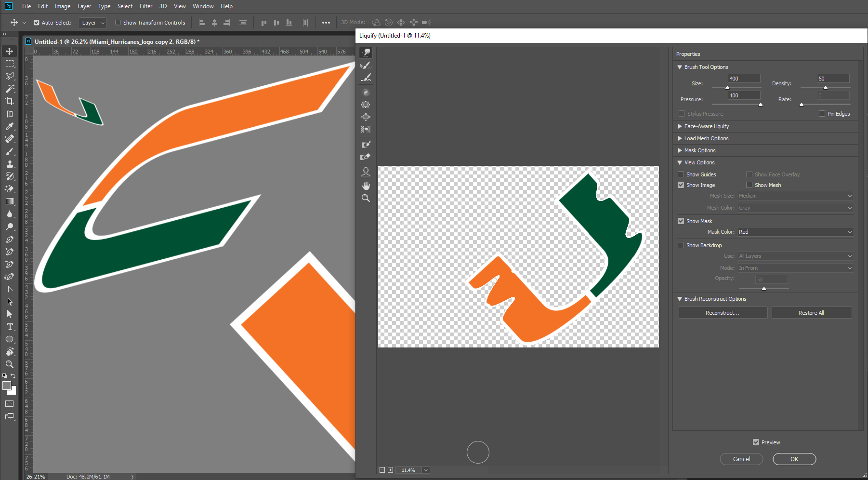Enable the Show Mesh checkbox
This screenshot has width=868, height=480.
pos(750,185)
